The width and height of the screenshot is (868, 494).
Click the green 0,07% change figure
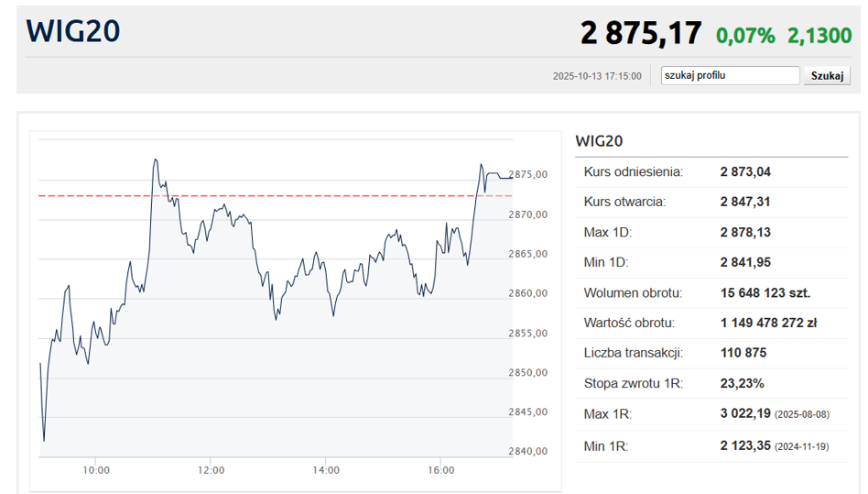point(745,36)
